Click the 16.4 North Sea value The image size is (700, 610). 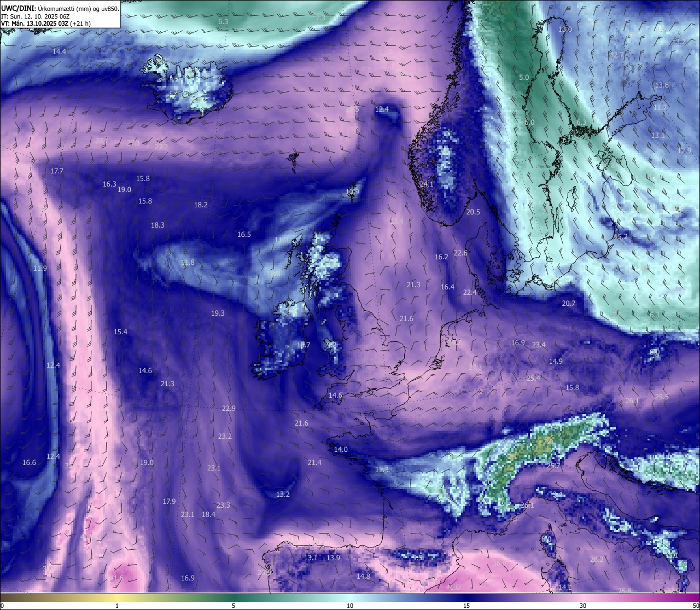(447, 287)
